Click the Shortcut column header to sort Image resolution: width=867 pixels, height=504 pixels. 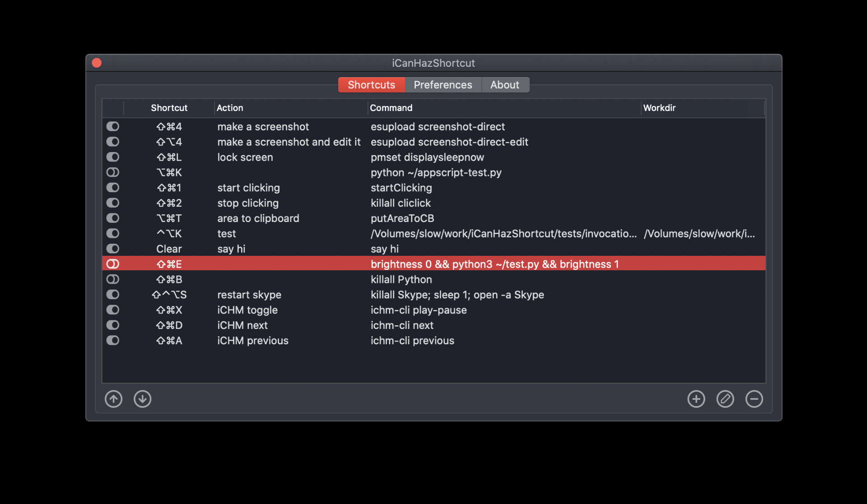point(169,108)
